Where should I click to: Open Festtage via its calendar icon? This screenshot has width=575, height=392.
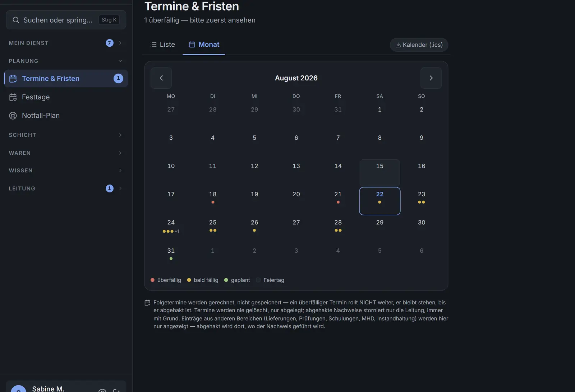point(13,97)
